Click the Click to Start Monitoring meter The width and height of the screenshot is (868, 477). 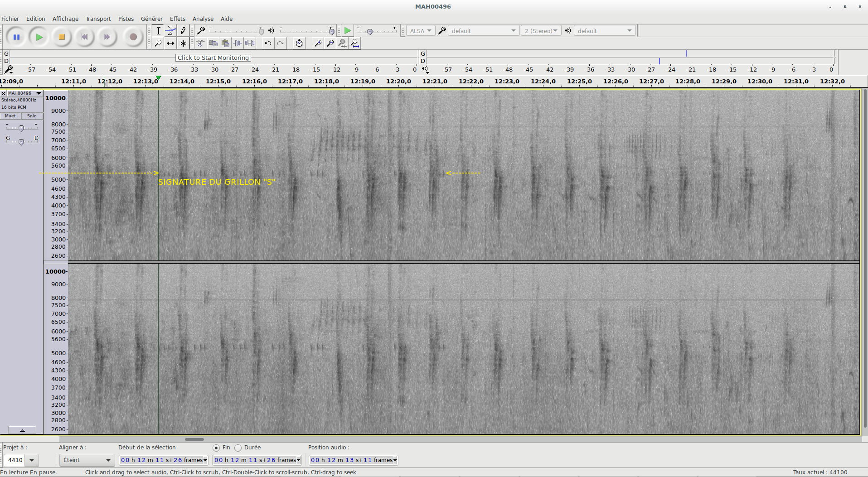(213, 58)
